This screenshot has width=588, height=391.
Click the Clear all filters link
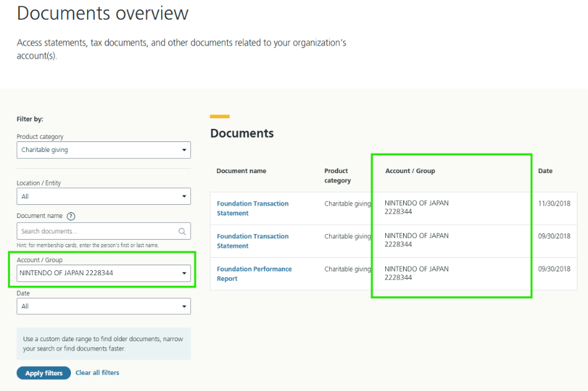pos(97,372)
